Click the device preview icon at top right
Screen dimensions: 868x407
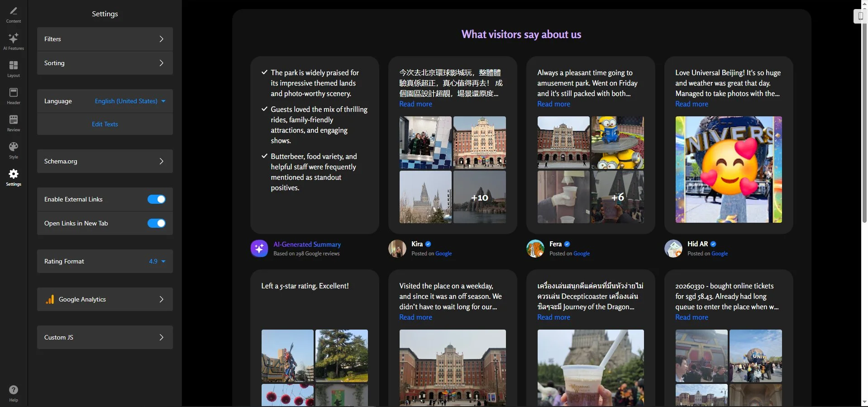coord(860,16)
